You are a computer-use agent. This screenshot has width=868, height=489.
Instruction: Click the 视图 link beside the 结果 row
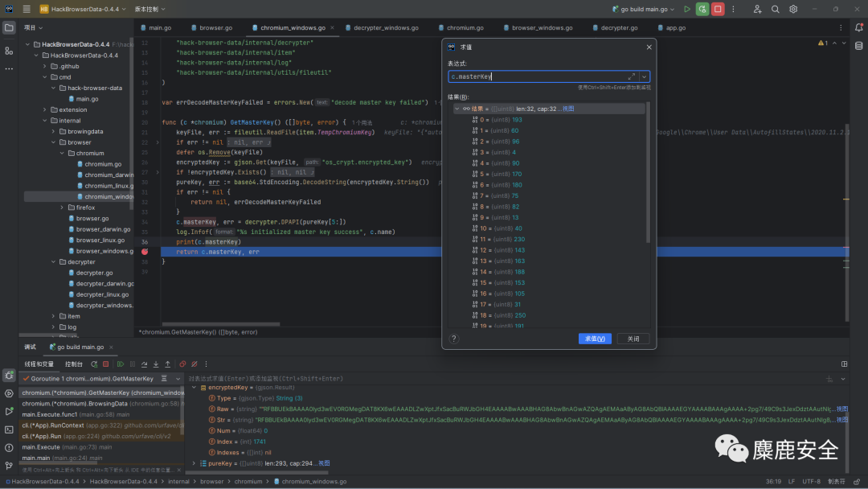(x=568, y=109)
